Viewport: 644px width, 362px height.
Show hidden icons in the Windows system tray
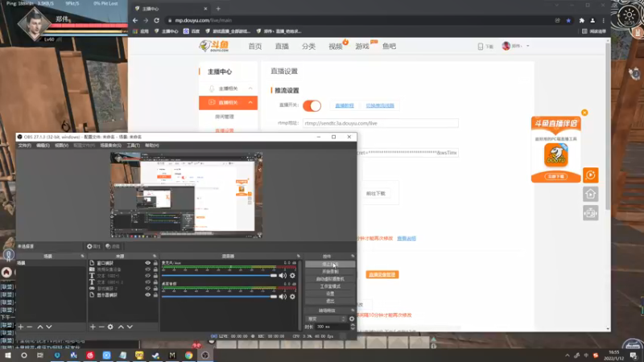click(x=568, y=356)
